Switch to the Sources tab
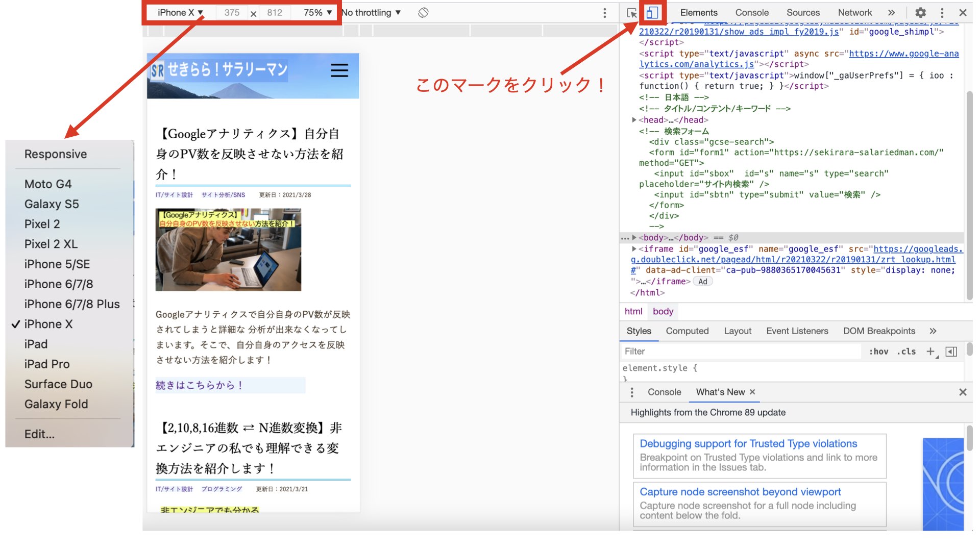 point(803,13)
